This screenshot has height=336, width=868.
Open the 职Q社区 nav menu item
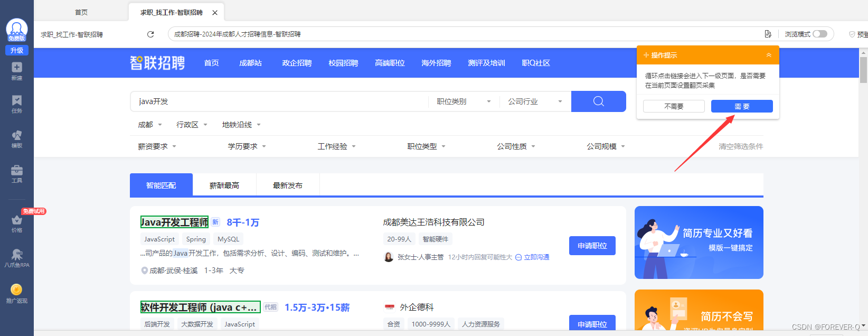click(536, 63)
